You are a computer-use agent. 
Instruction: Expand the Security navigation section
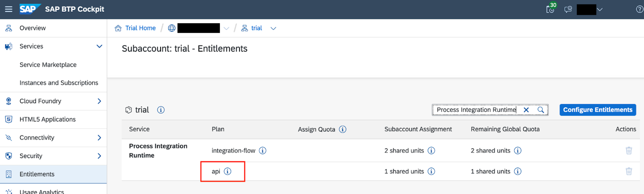(x=99, y=156)
